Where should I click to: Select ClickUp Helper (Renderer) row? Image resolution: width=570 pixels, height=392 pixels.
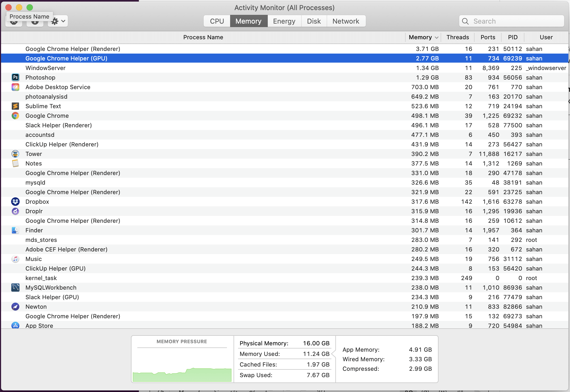coord(285,144)
